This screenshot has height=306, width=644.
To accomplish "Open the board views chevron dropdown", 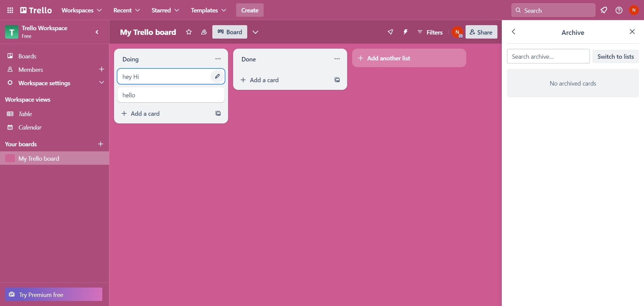I will [x=256, y=32].
